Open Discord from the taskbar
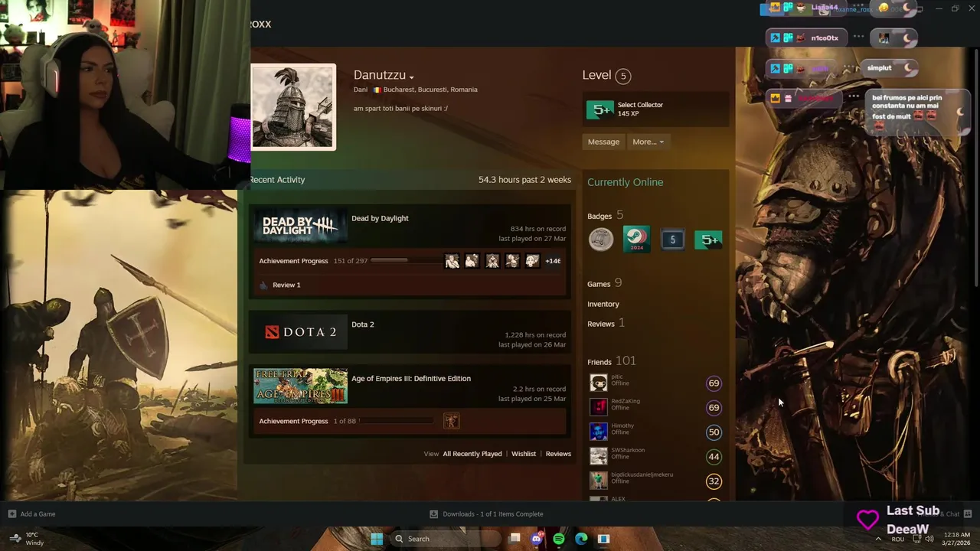 [x=537, y=539]
